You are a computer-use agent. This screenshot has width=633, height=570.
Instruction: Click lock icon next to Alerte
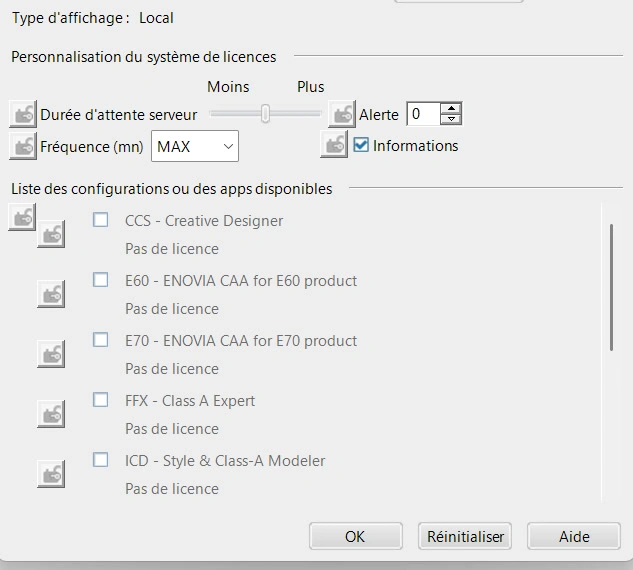[x=342, y=114]
